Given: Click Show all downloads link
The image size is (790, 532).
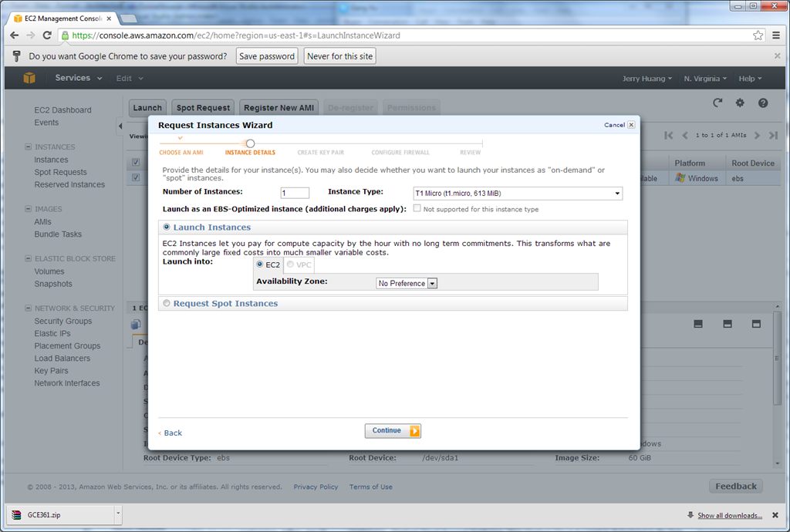Looking at the screenshot, I should 730,515.
